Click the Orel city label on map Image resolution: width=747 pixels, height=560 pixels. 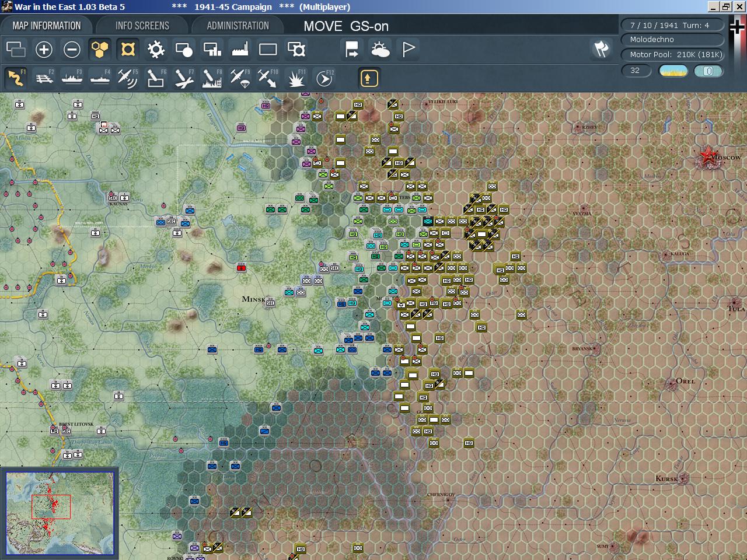685,381
